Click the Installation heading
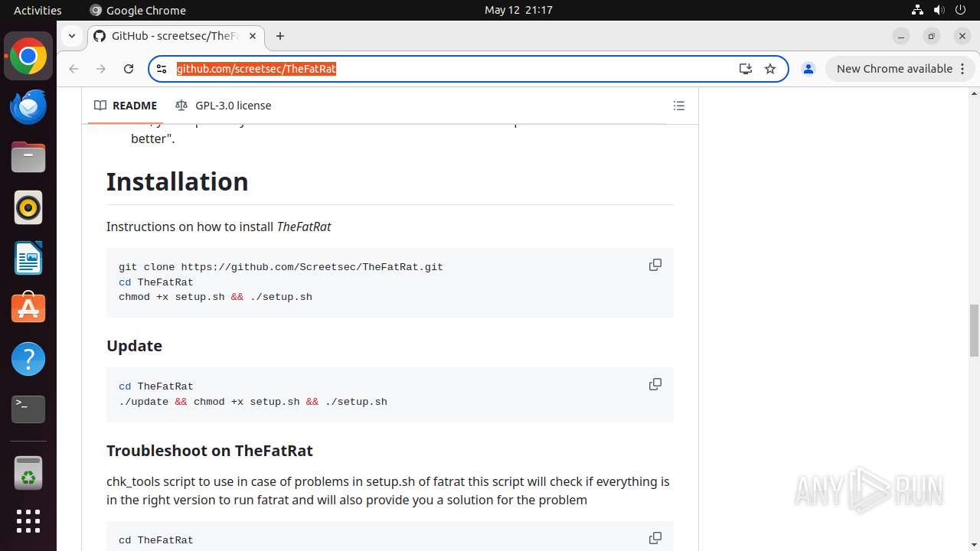Viewport: 980px width, 551px height. coord(177,181)
